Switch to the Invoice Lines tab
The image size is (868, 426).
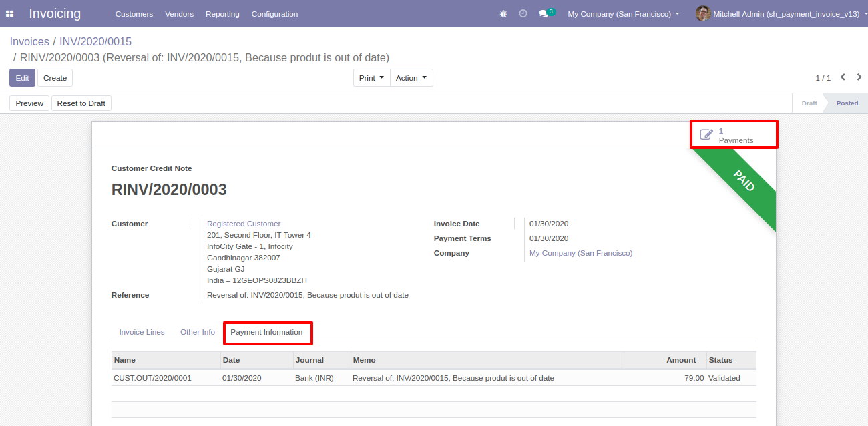click(x=142, y=332)
